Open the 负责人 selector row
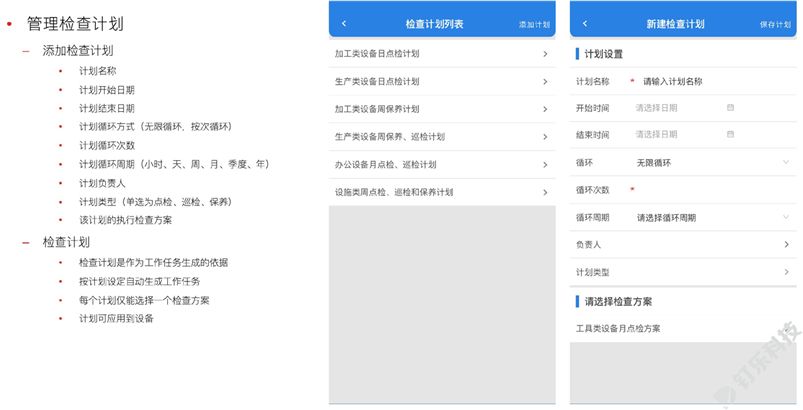 pos(683,245)
